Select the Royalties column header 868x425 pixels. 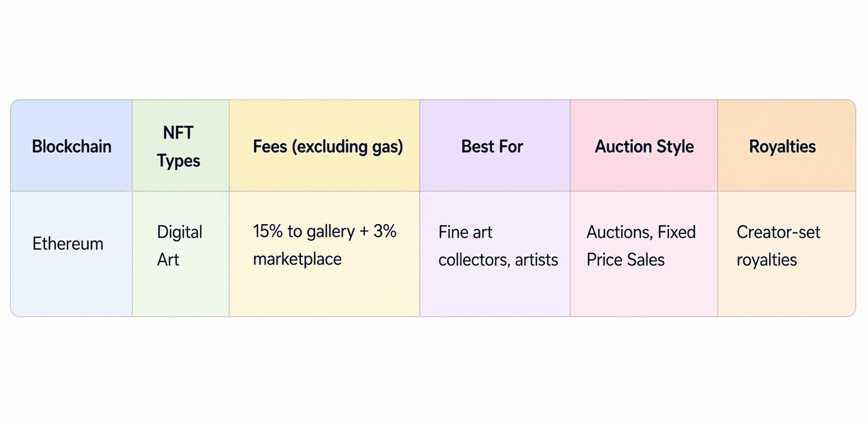(x=787, y=146)
